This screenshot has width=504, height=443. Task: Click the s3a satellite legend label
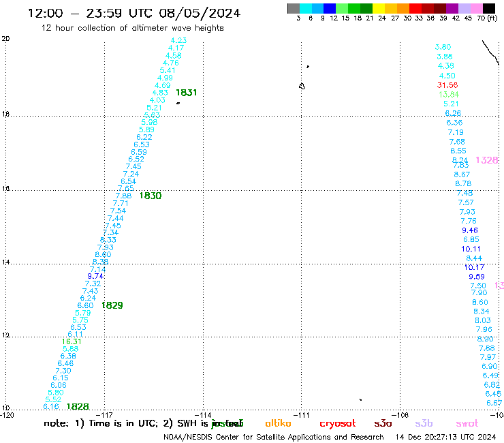383,424
